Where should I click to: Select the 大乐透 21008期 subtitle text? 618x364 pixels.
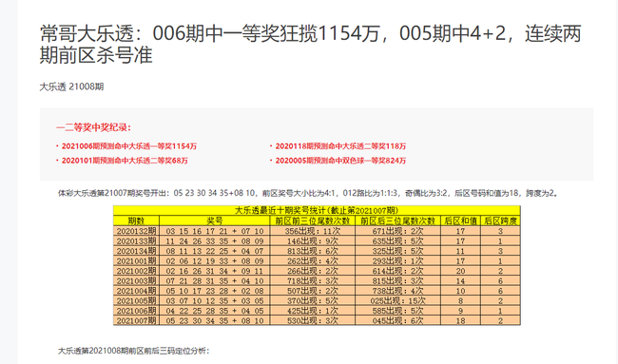point(71,86)
